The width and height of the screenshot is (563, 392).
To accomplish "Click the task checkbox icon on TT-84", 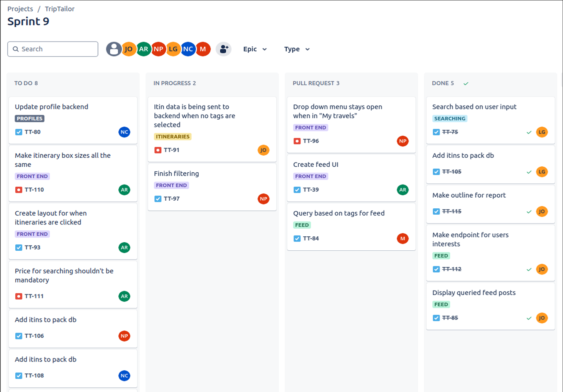I will [297, 238].
